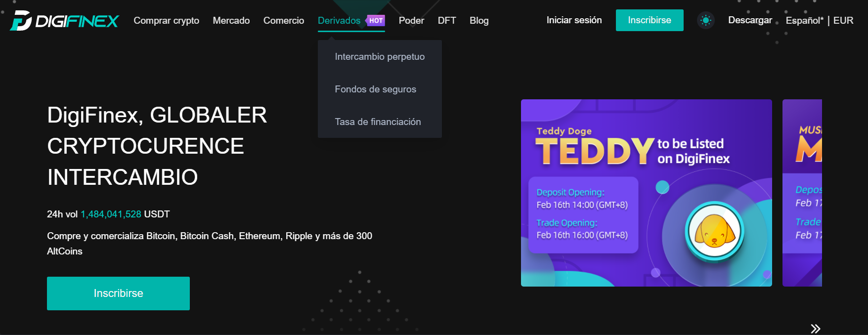Click the double-chevron next arrow icon
This screenshot has width=868, height=335.
(x=816, y=329)
